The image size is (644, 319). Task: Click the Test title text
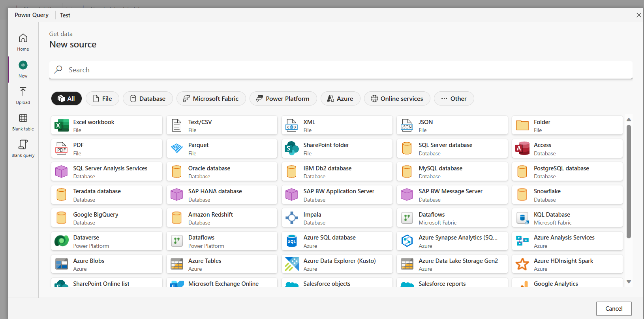click(x=65, y=15)
